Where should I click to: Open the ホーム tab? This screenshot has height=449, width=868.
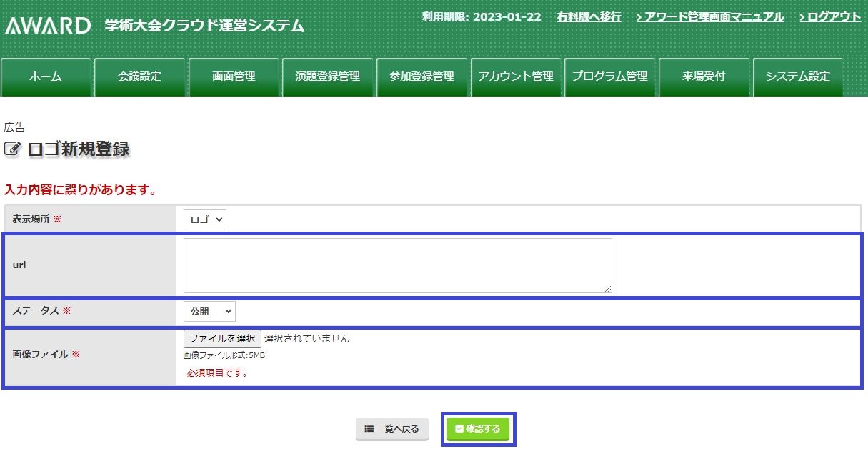pos(46,77)
